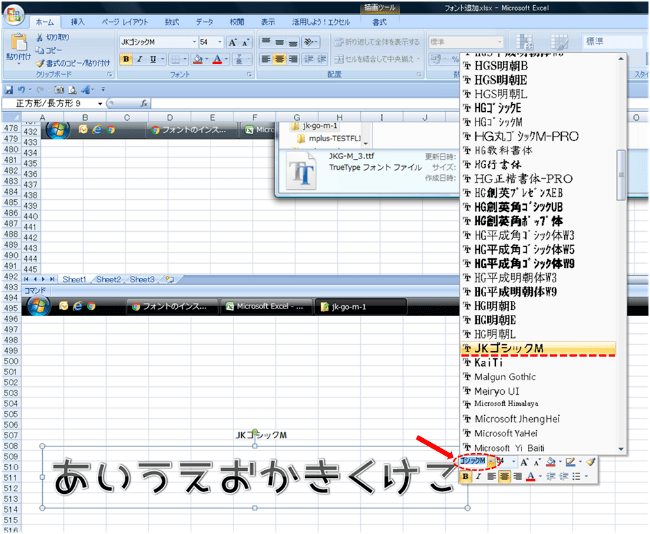
Task: Cut selection with the scissors icon
Action: [x=39, y=37]
